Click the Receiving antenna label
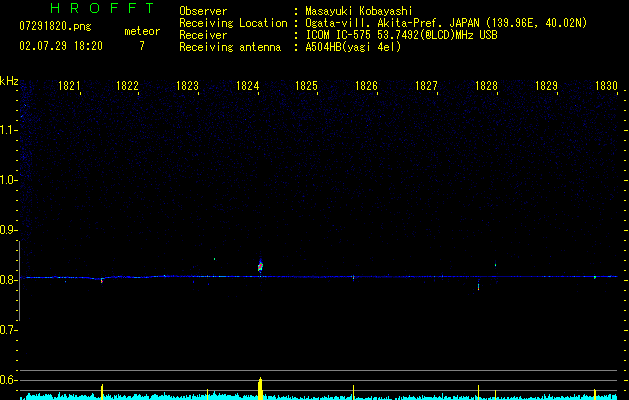This screenshot has width=629, height=400. pos(230,47)
